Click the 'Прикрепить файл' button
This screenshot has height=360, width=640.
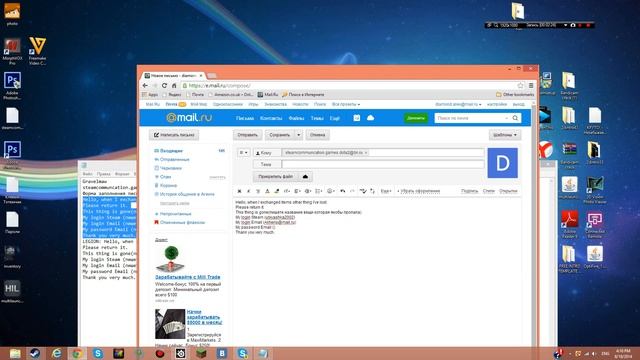(276, 177)
